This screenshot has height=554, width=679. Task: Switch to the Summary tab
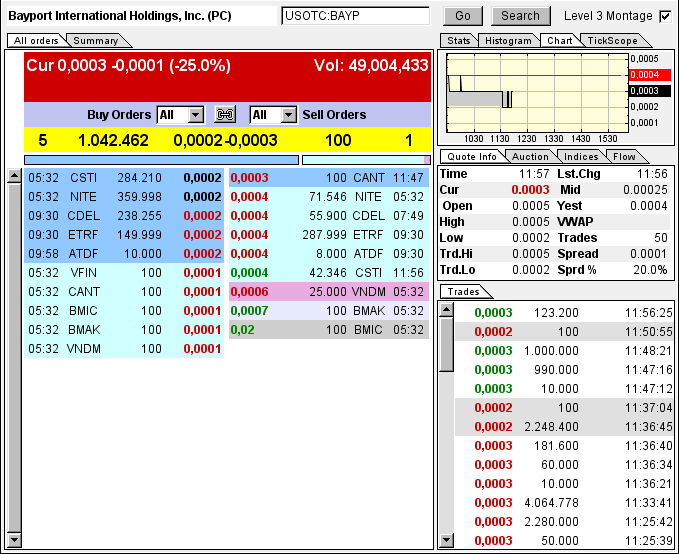tap(96, 41)
